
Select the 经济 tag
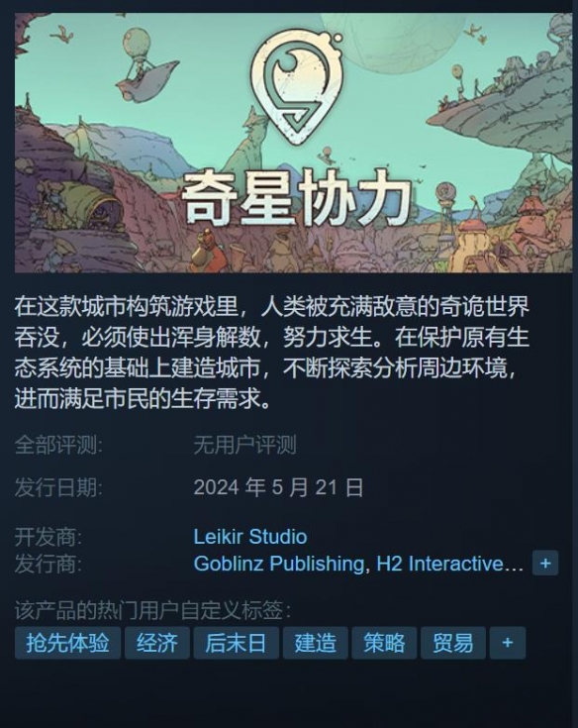pos(157,643)
